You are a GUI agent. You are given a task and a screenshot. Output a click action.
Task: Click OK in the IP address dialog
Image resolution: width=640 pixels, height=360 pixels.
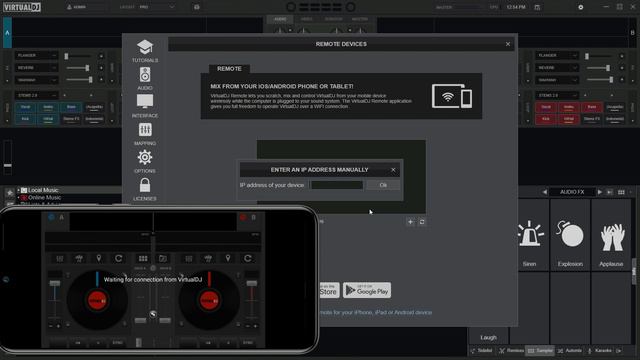pos(383,185)
